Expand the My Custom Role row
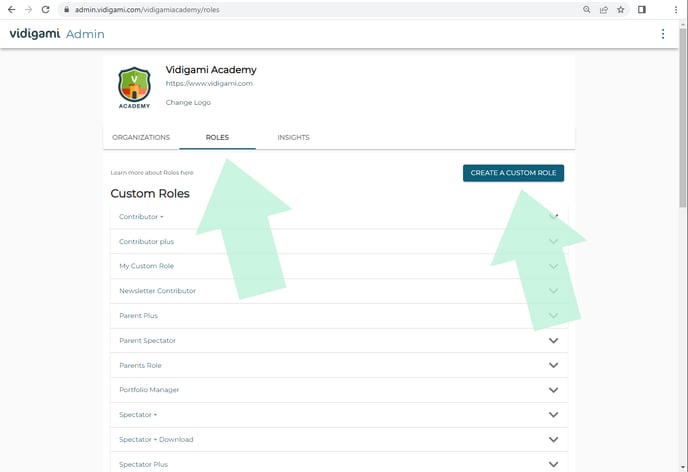This screenshot has width=688, height=472. (339, 266)
